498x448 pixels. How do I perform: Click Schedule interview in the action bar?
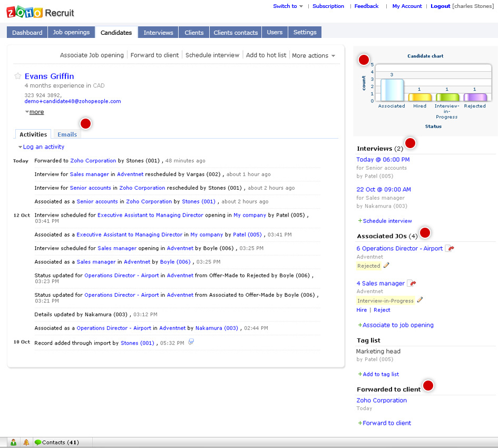pyautogui.click(x=212, y=55)
